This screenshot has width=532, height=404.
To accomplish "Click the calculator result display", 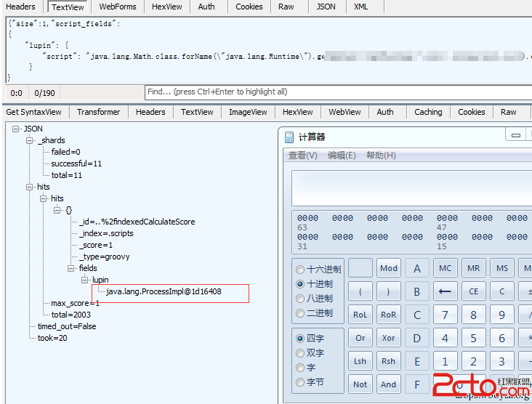I will [411, 188].
